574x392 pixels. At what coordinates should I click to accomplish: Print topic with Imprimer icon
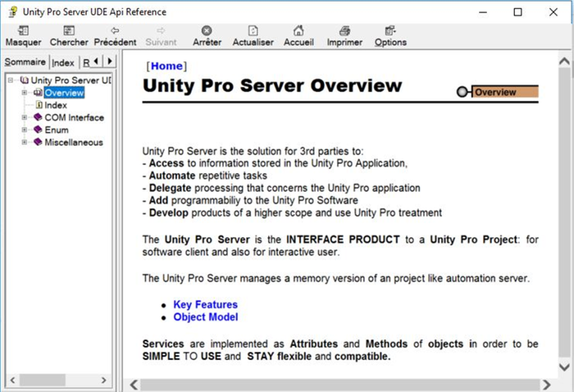tap(344, 30)
